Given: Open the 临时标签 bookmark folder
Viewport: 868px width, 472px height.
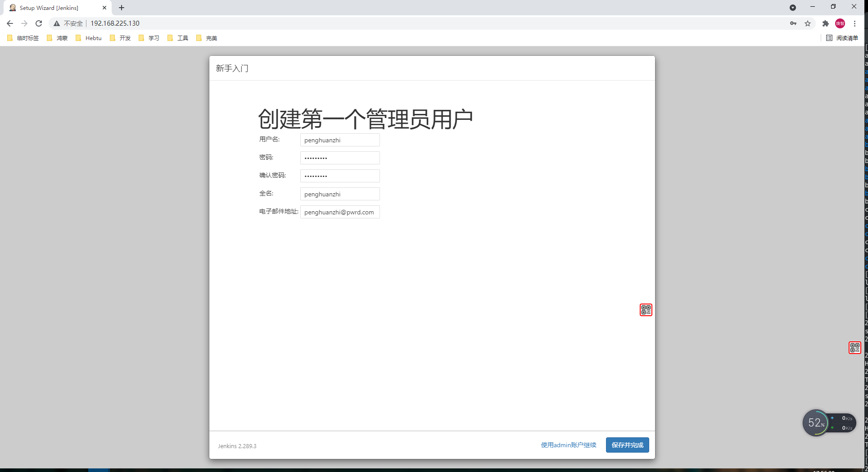Looking at the screenshot, I should 23,38.
